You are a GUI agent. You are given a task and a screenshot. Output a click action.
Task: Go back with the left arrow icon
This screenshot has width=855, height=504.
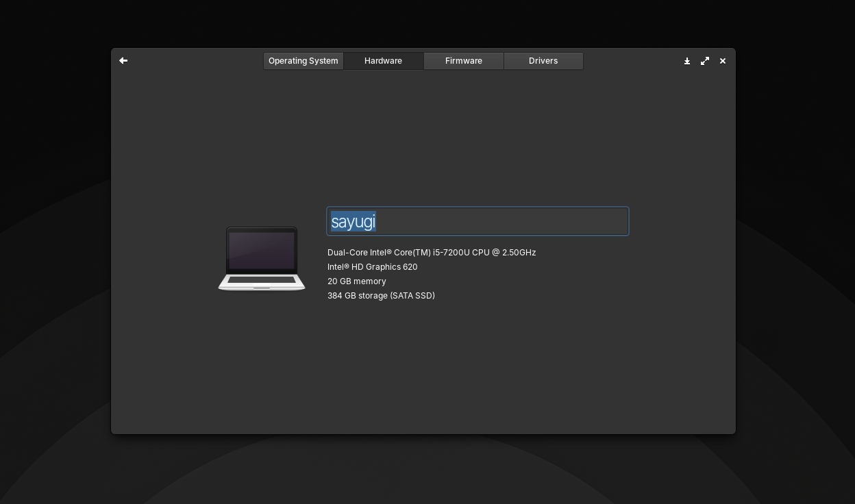123,61
